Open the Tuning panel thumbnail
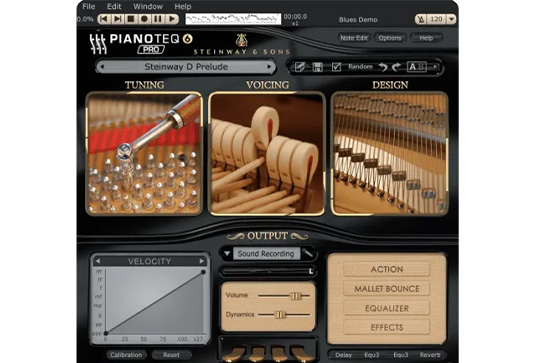 click(144, 154)
